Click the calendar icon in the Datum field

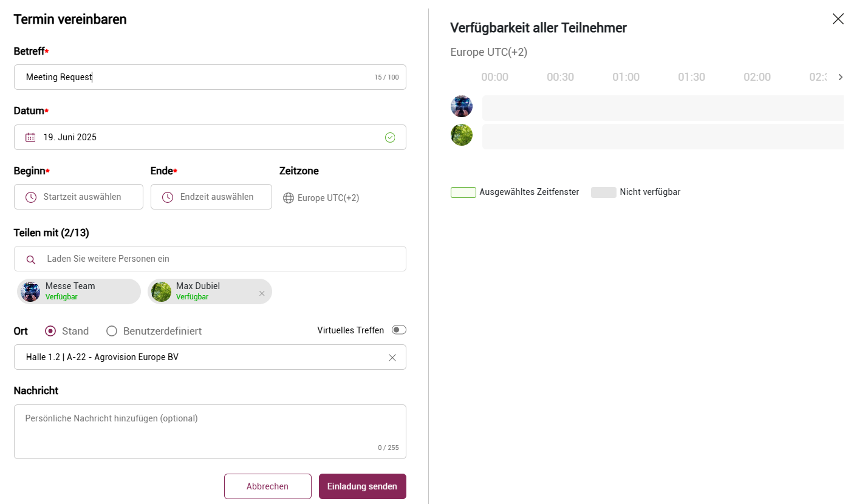coord(30,137)
